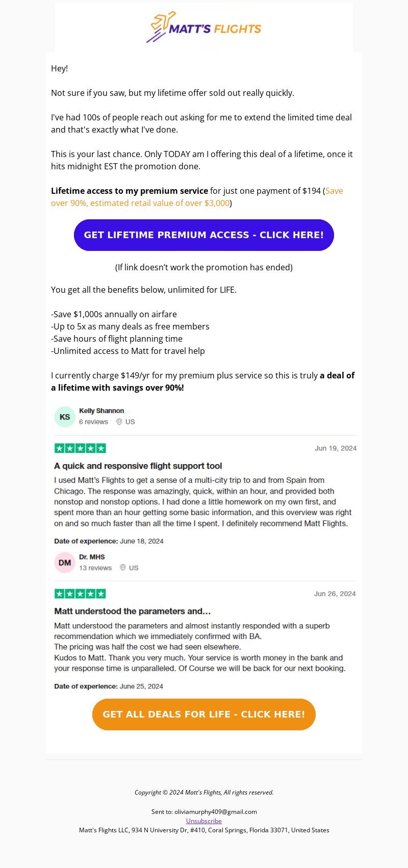Click the five-star rating on Dr. MHS's review

80,594
